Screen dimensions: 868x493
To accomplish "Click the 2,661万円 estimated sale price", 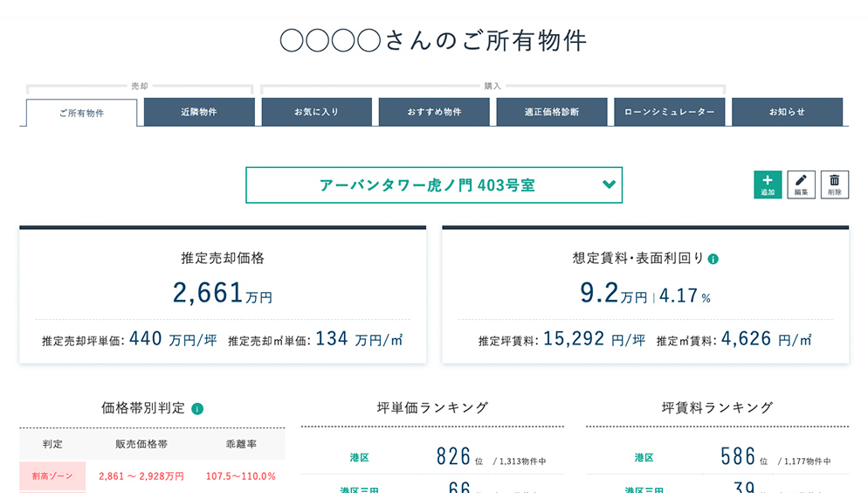I will pos(223,293).
